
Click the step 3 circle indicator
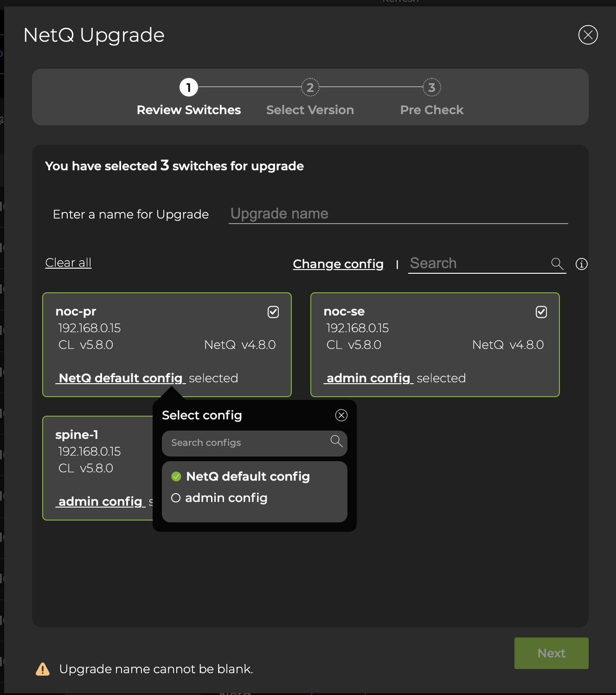431,87
